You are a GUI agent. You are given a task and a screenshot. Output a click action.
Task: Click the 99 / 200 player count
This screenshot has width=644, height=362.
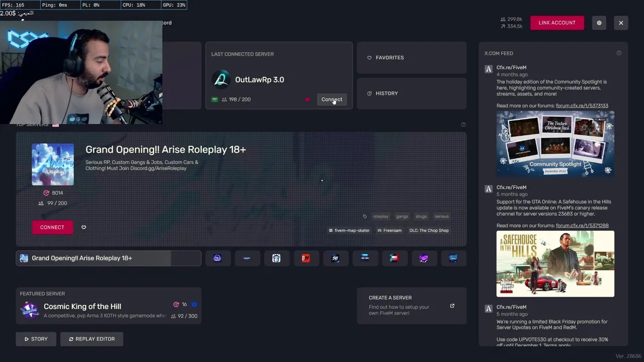(x=53, y=203)
